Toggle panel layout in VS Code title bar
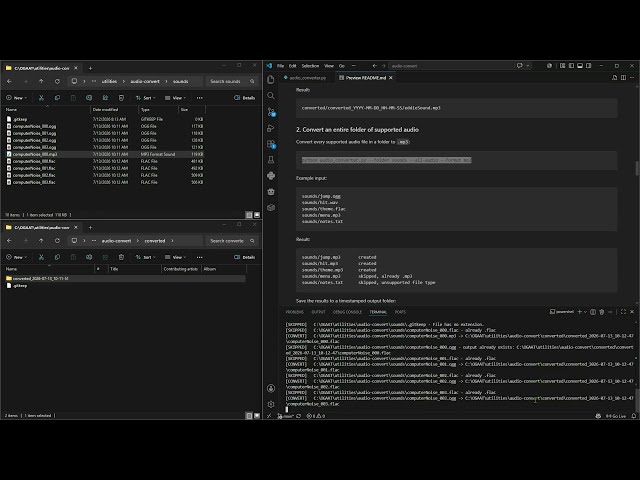 click(580, 66)
